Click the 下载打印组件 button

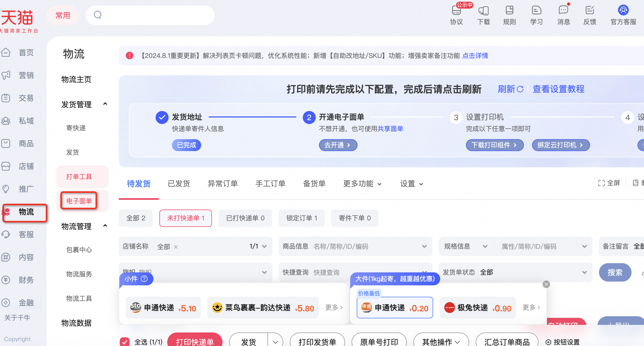495,145
